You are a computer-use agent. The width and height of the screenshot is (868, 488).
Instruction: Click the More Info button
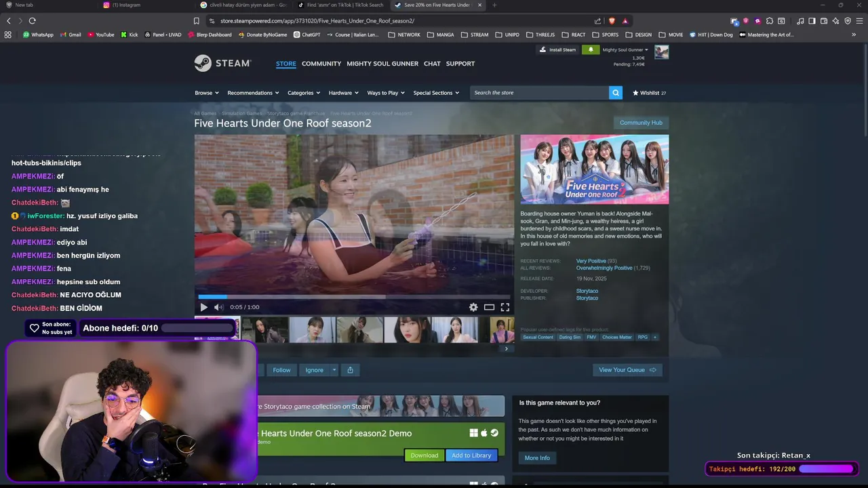(537, 458)
